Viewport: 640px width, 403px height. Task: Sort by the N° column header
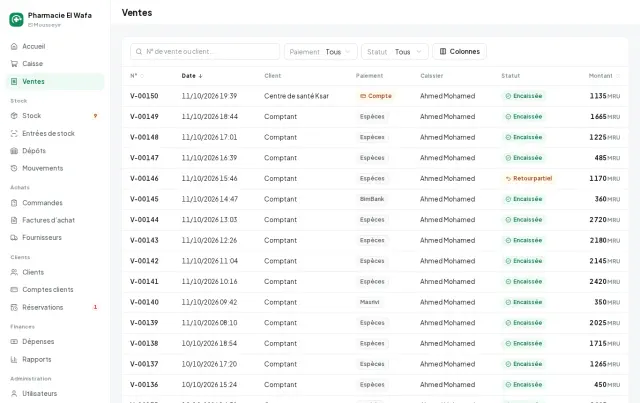pos(137,76)
